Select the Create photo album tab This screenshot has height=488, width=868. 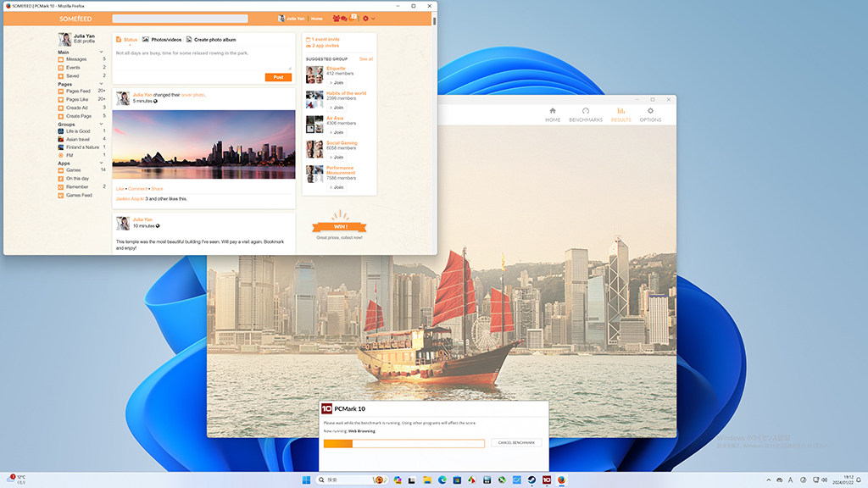(211, 39)
